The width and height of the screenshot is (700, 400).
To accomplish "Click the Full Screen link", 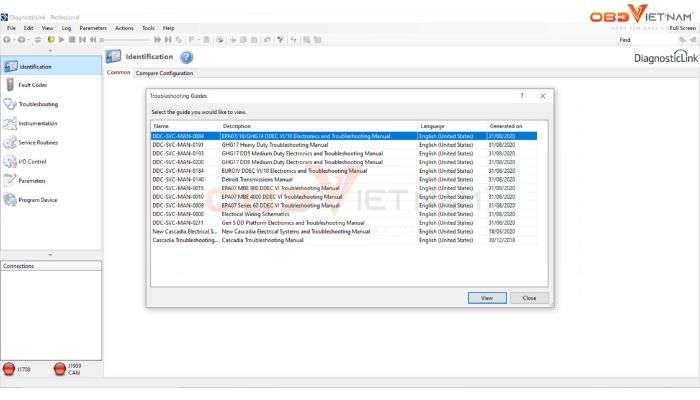I will coord(682,28).
